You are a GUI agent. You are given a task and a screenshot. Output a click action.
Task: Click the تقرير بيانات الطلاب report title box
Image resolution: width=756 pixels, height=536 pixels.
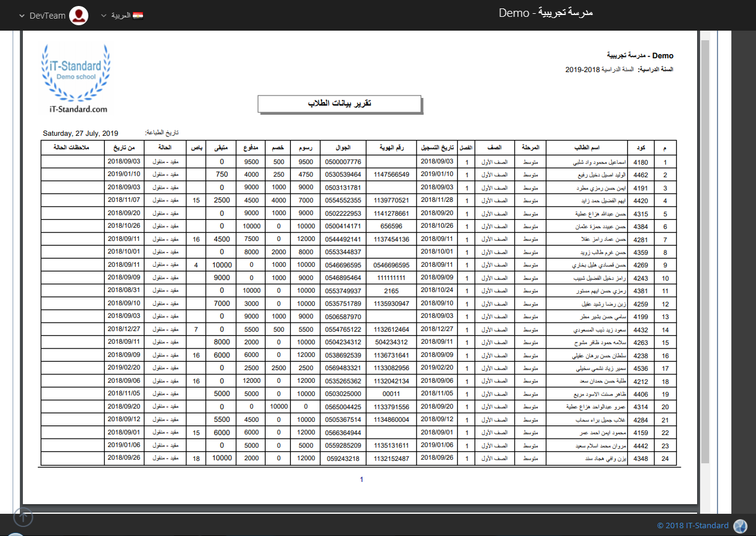tap(340, 103)
